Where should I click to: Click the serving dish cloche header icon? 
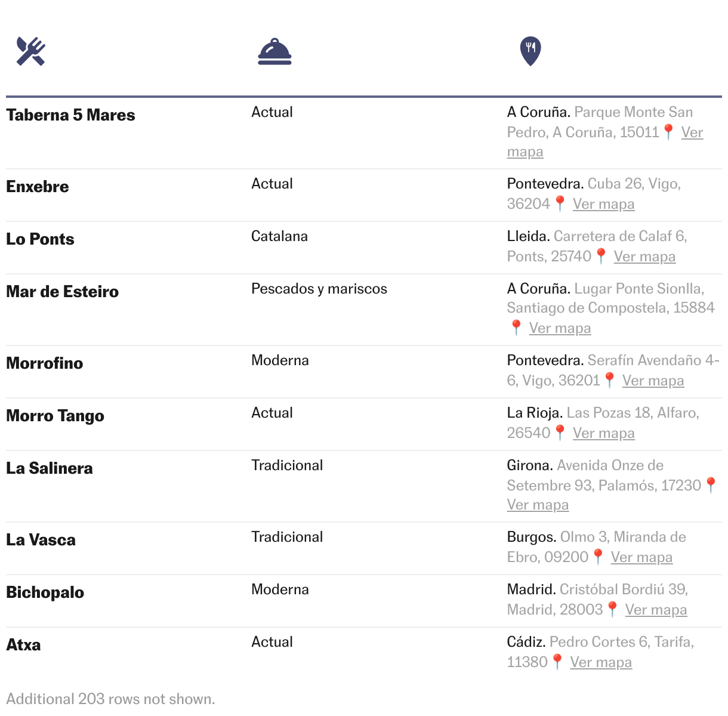coord(274,52)
